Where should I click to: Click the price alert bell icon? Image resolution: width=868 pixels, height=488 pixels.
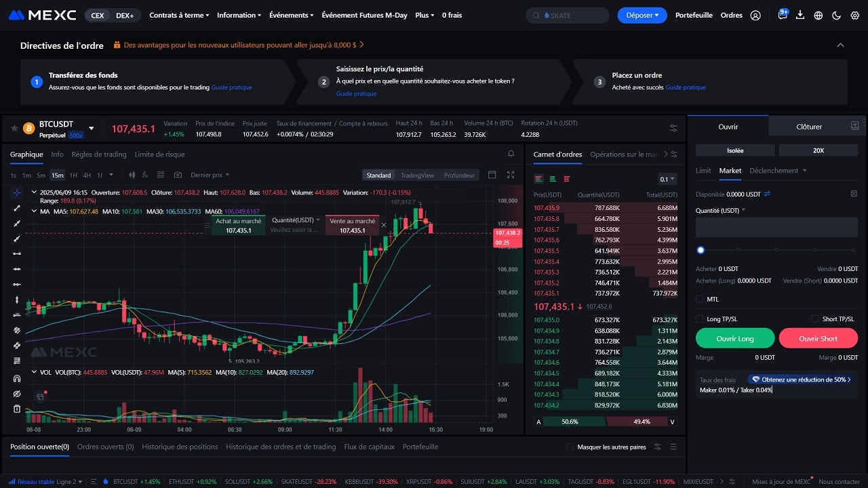coord(511,154)
